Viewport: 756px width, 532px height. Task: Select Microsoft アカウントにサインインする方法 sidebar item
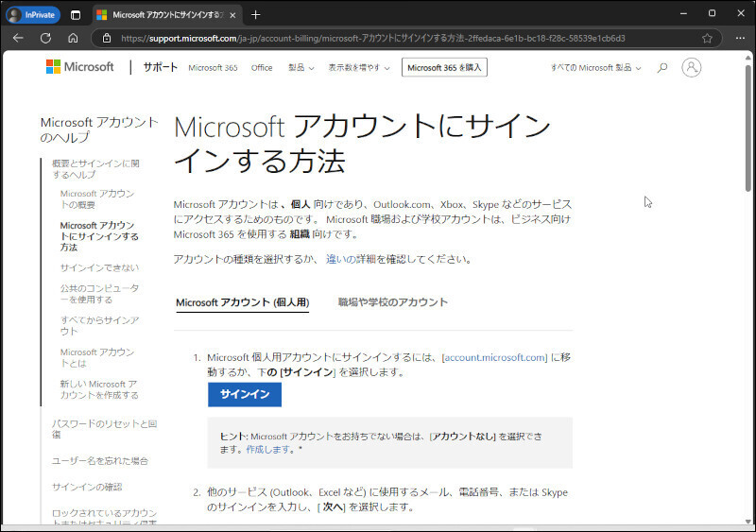coord(99,236)
